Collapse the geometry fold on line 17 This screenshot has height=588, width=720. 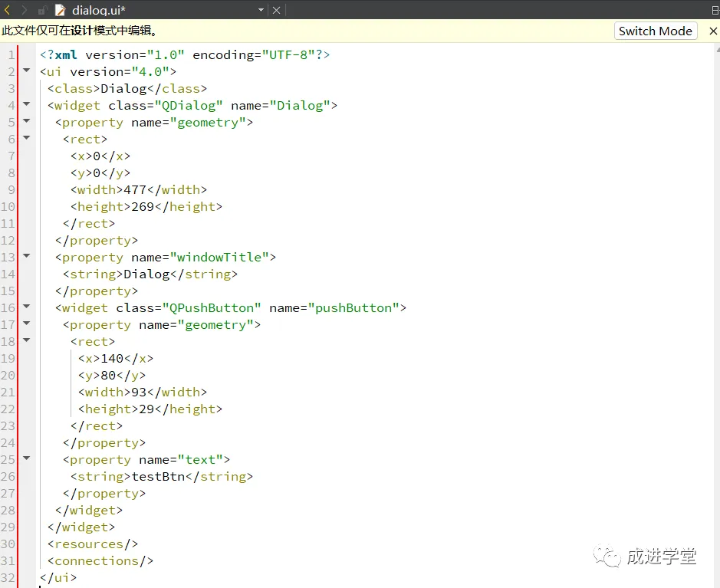(27, 324)
